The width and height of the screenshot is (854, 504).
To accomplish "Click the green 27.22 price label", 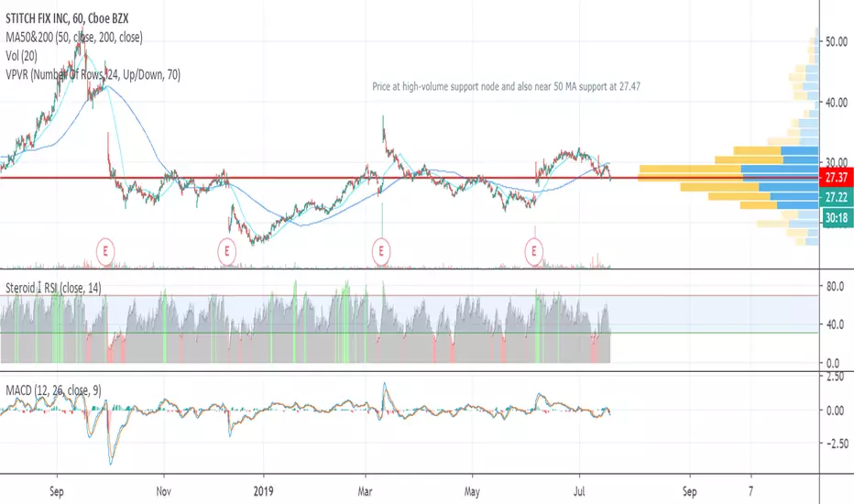I will (836, 197).
